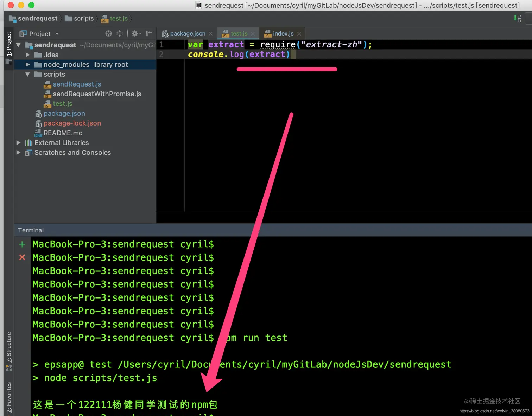
Task: Click the scroll-from-source target icon
Action: pos(108,33)
